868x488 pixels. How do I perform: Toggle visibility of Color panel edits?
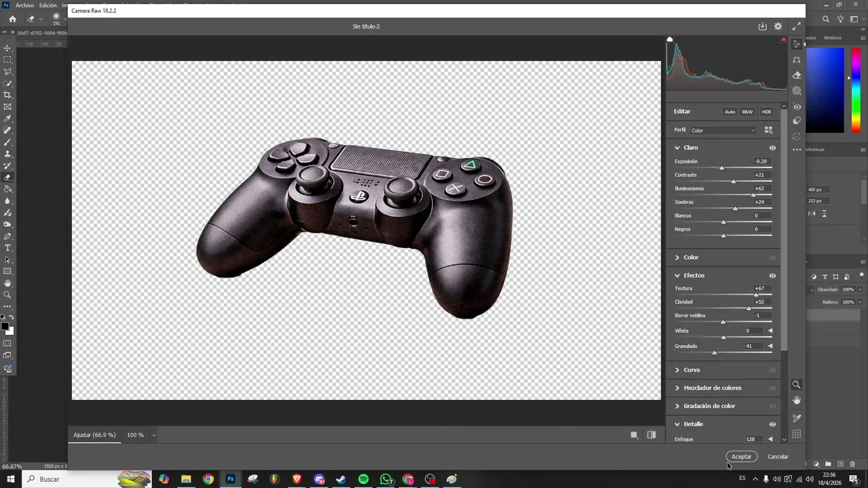[772, 258]
